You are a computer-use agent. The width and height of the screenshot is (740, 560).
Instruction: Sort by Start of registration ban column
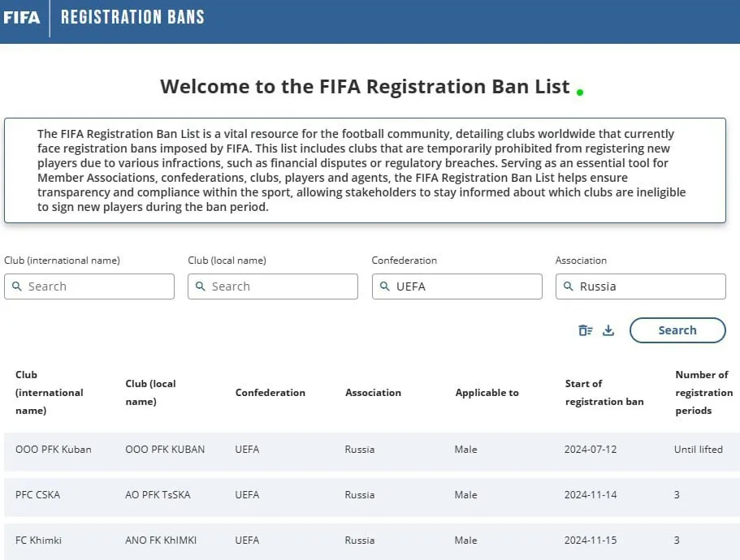(604, 393)
